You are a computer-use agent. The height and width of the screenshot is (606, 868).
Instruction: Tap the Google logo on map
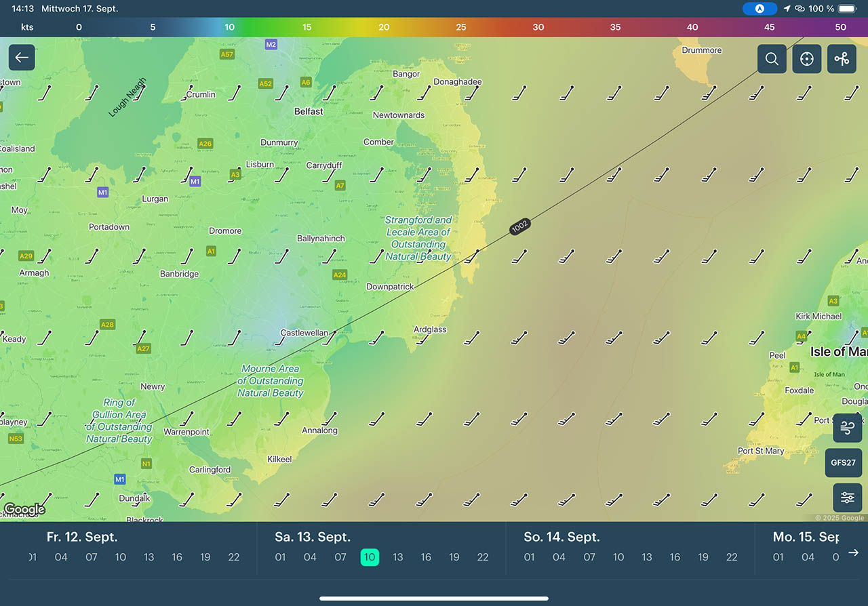24,509
